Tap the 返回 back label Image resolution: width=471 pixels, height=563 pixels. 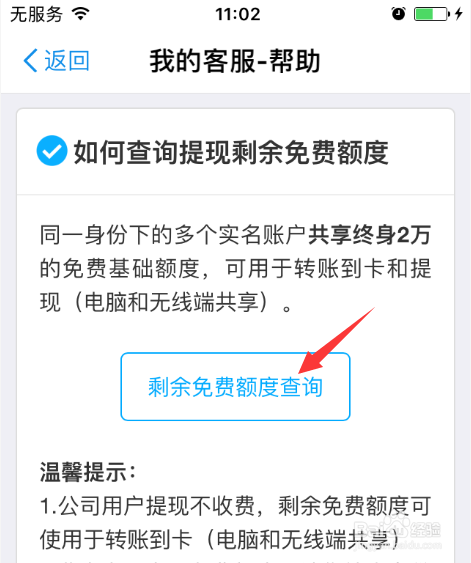coord(67,60)
